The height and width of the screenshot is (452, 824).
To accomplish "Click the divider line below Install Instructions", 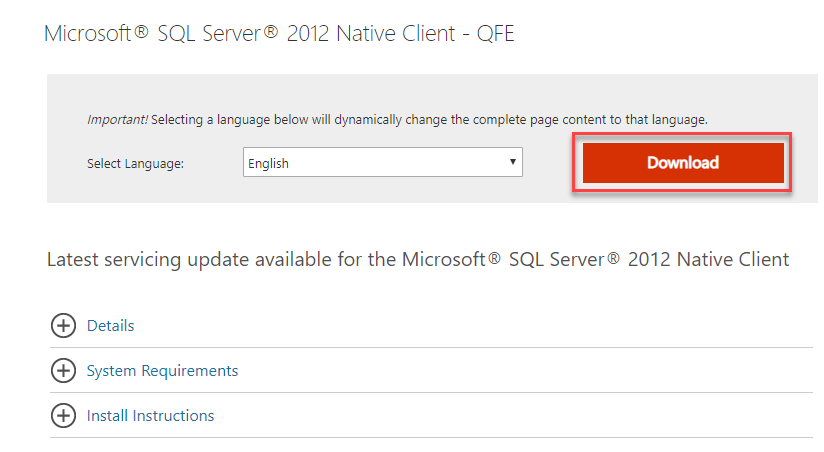I will tap(430, 438).
